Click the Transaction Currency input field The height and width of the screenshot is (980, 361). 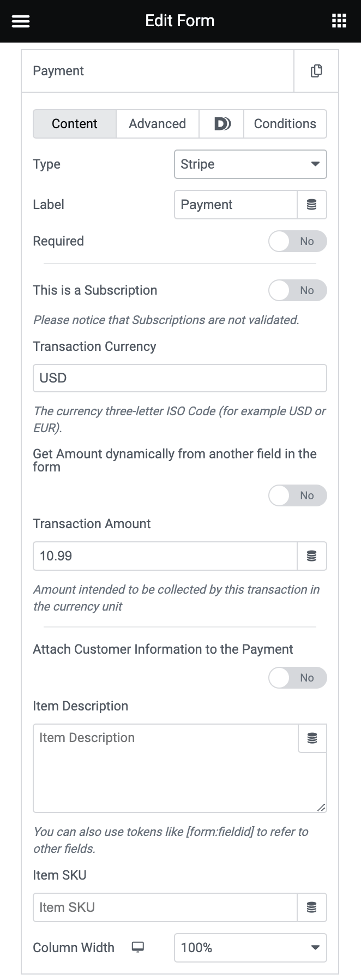click(x=180, y=378)
